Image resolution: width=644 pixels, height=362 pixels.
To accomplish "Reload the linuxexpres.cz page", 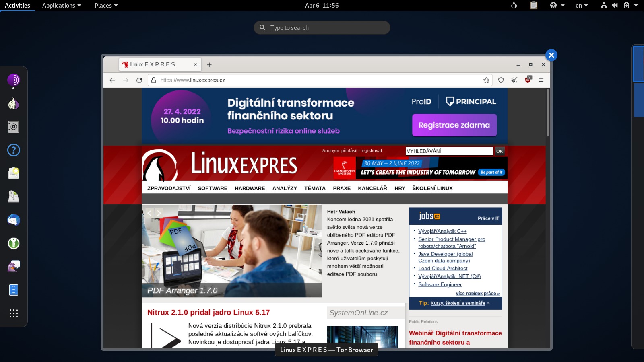I will (139, 80).
